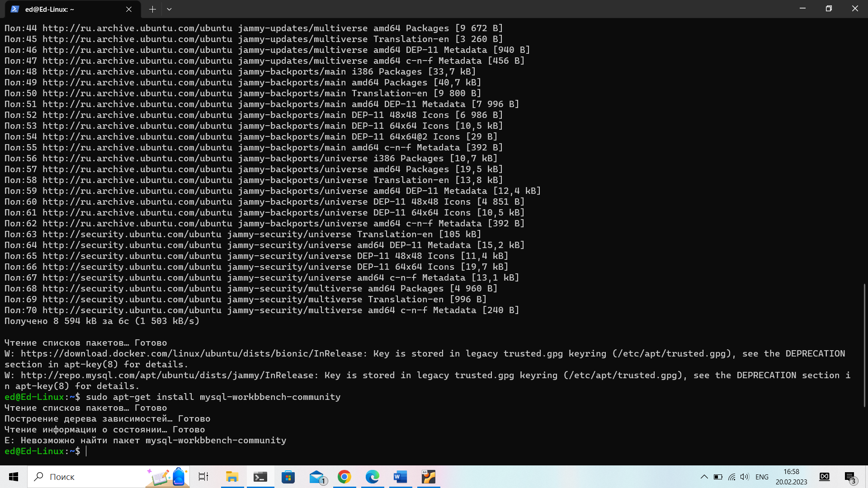
Task: Show hidden system tray icons chevron
Action: point(704,477)
